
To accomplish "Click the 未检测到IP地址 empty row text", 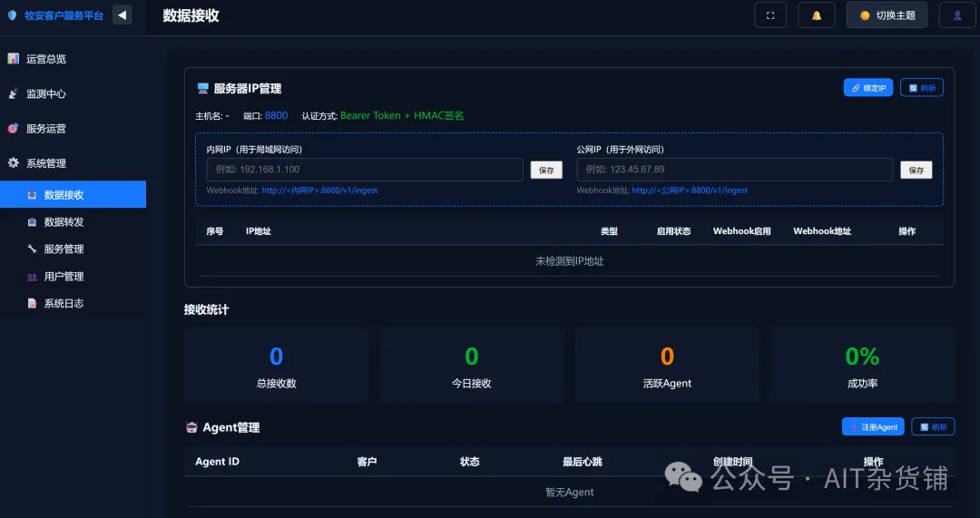I will [x=569, y=261].
